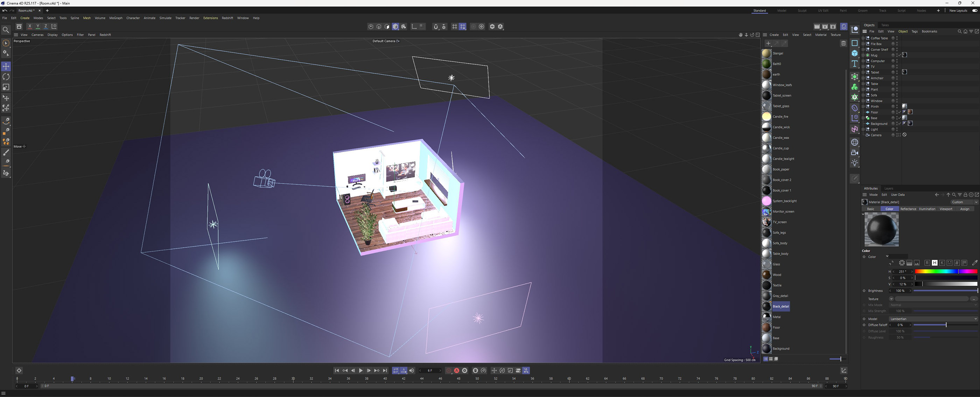Toggle the sound playback speaker button

412,370
